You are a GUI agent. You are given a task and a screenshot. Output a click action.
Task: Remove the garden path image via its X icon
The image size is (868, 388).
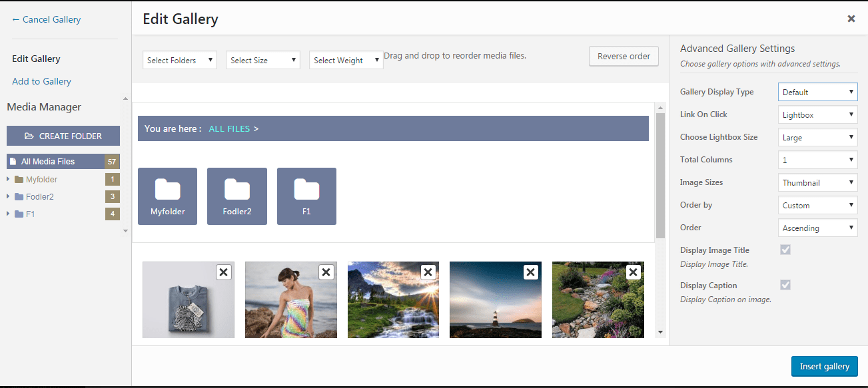pyautogui.click(x=633, y=272)
